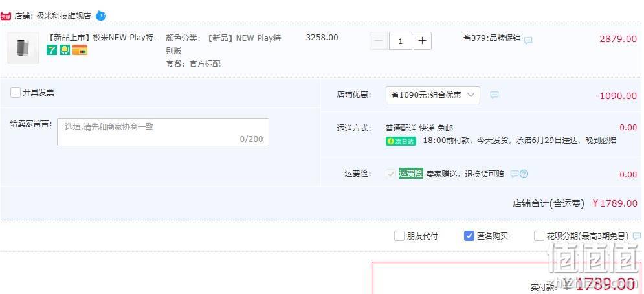Click the 套餐: 官方标配 package text
Image resolution: width=644 pixels, height=294 pixels.
[193, 64]
